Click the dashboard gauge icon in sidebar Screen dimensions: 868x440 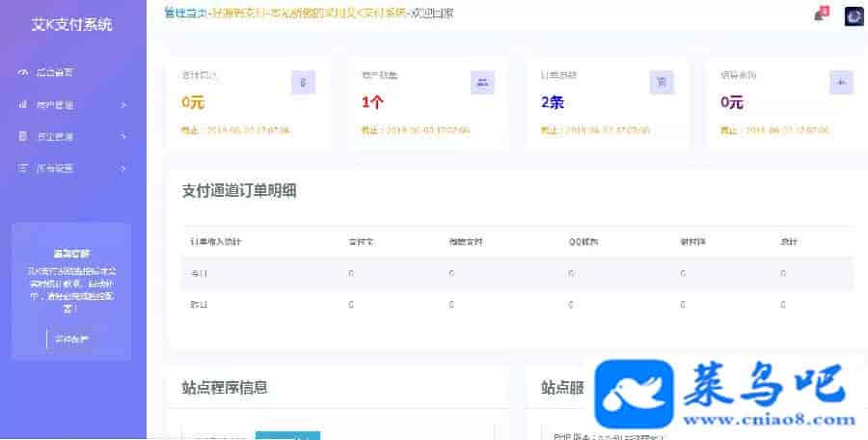pyautogui.click(x=23, y=72)
